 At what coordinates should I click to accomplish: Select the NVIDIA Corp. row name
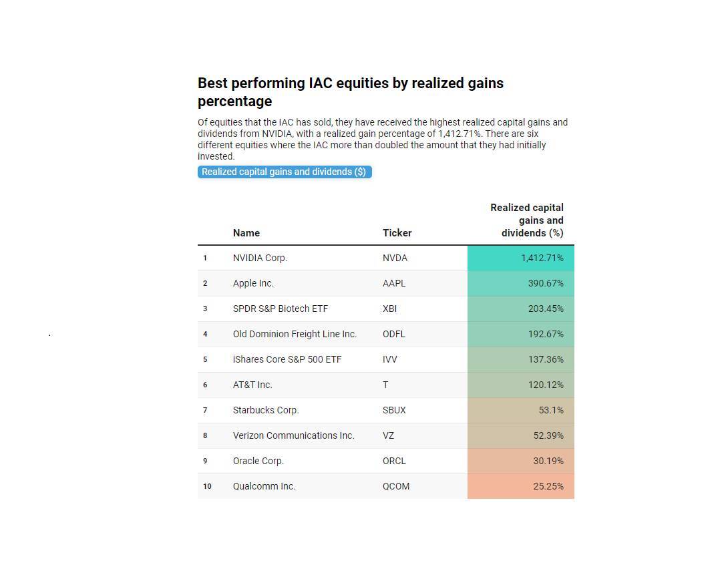260,258
